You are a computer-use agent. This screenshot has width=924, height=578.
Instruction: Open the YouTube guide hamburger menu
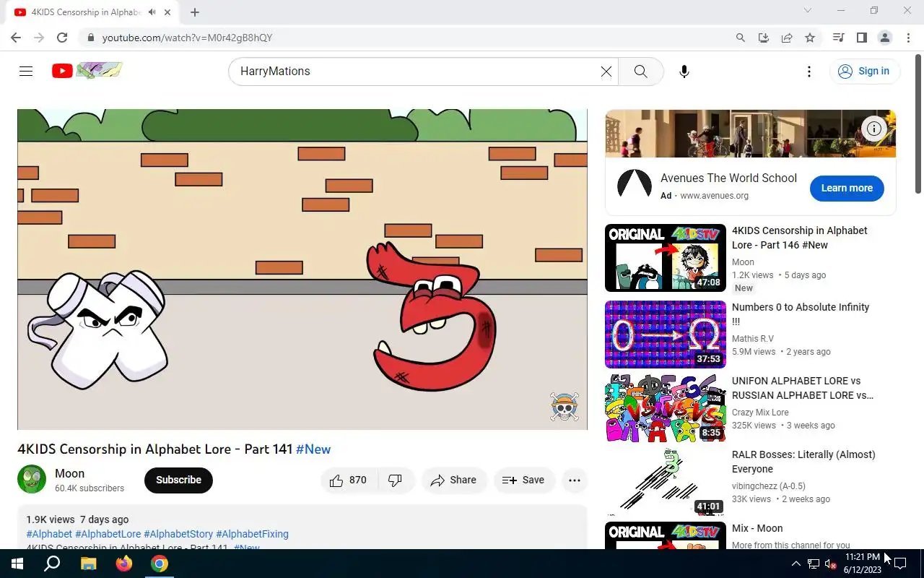tap(26, 71)
